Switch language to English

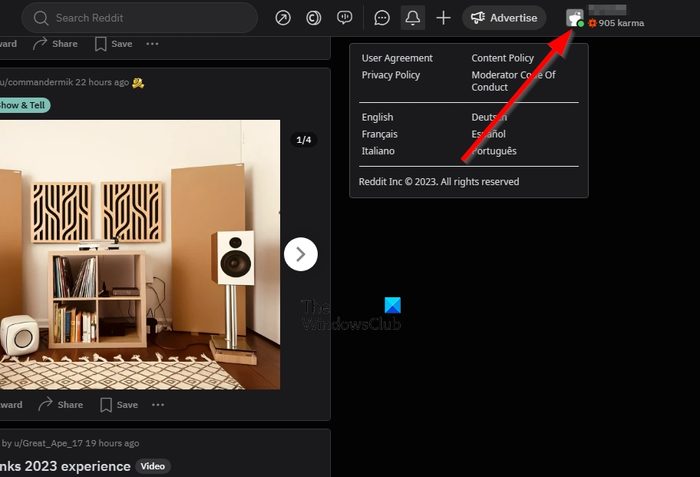coord(377,117)
